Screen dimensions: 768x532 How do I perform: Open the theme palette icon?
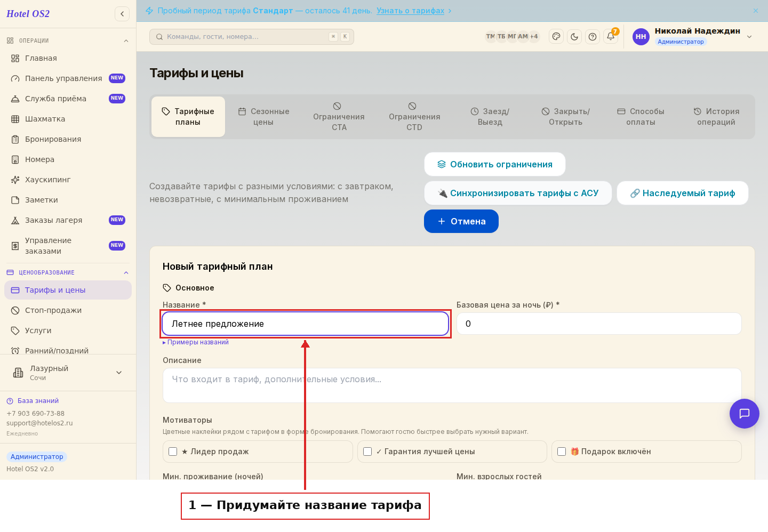556,37
